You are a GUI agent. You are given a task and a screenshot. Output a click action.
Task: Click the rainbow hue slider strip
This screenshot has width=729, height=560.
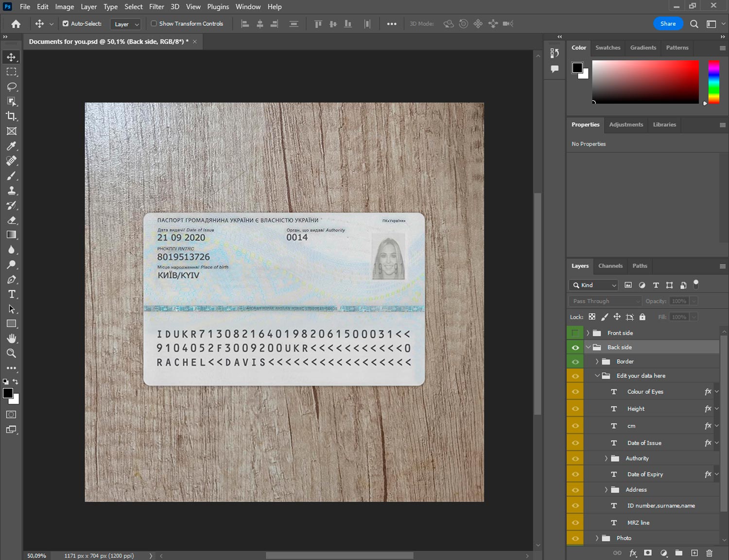(x=713, y=82)
